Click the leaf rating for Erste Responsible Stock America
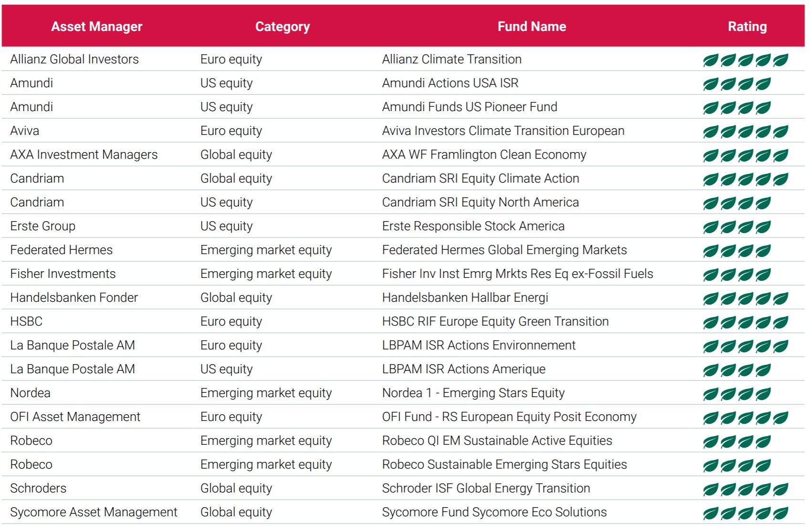 pyautogui.click(x=737, y=227)
